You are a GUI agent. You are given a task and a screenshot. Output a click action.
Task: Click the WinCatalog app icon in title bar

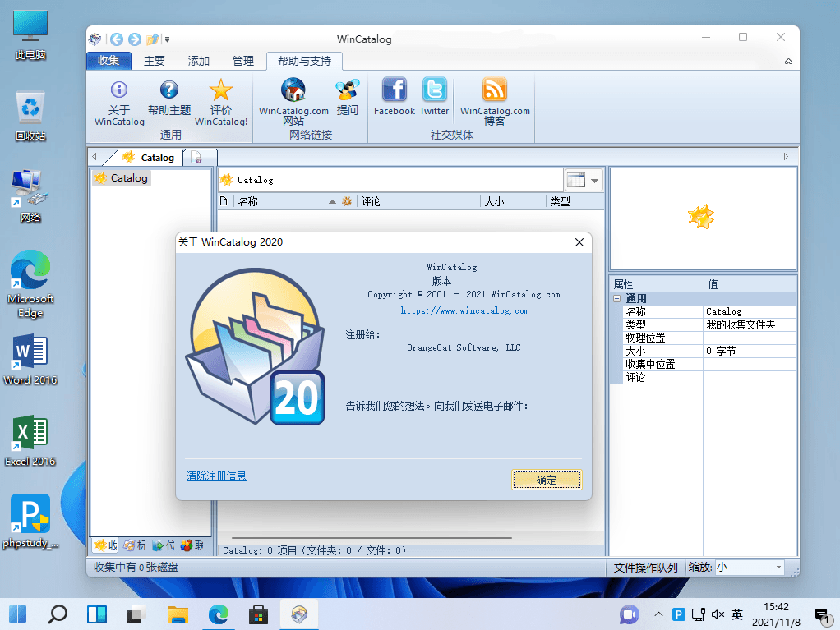coord(95,39)
